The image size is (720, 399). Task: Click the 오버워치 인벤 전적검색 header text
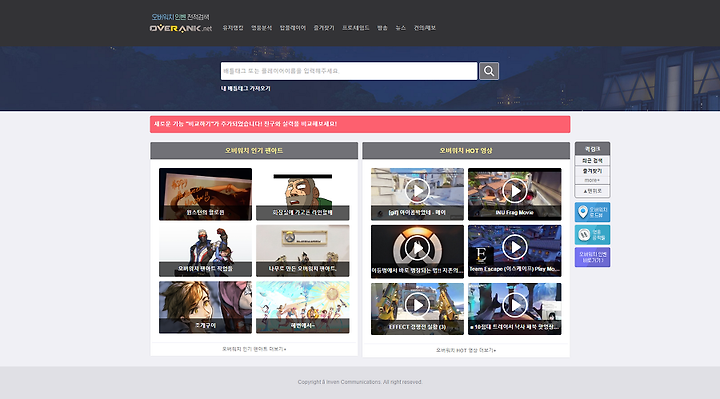coord(180,17)
